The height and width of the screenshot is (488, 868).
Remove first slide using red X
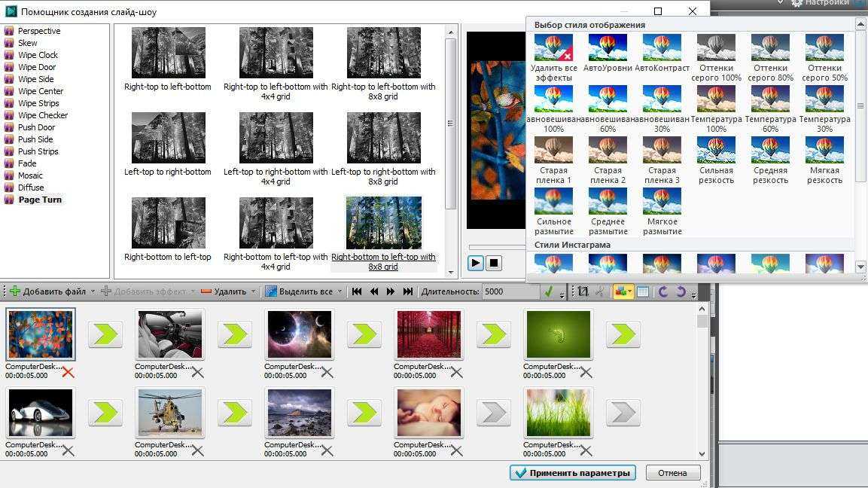(x=69, y=372)
